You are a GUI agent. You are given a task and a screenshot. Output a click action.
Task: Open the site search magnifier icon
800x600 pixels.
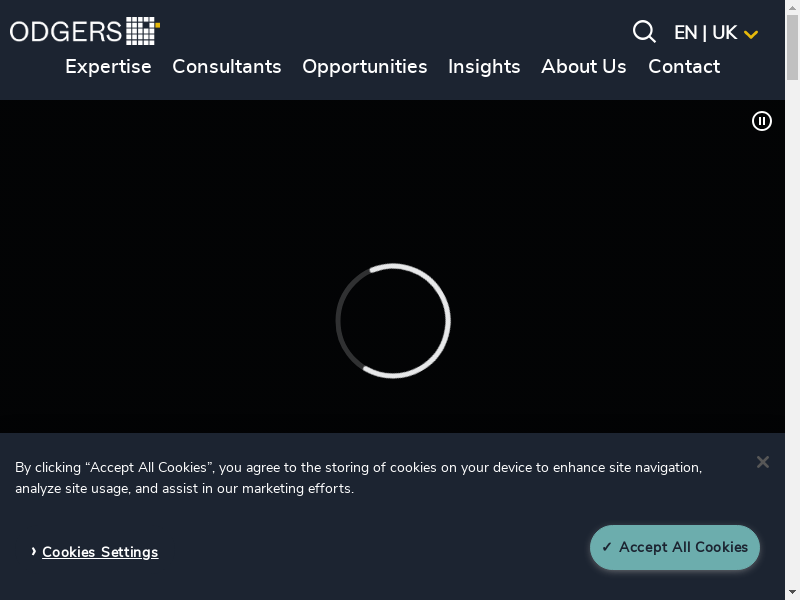click(644, 32)
